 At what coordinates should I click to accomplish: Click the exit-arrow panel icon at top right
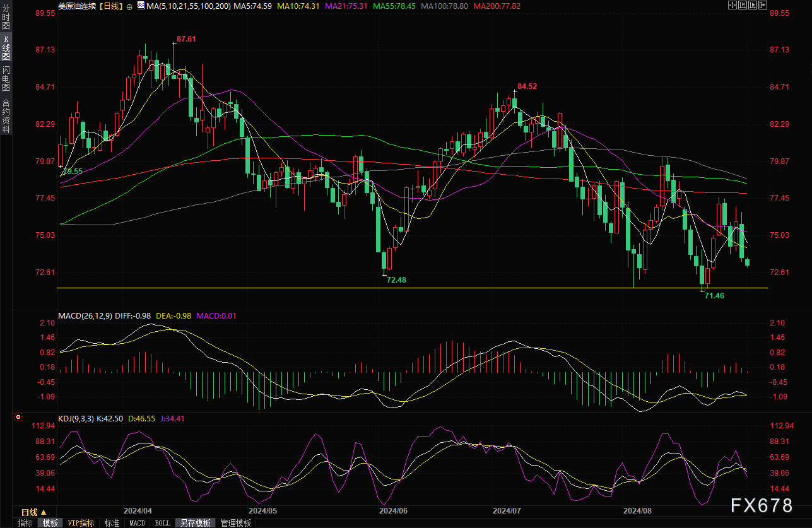pyautogui.click(x=763, y=5)
